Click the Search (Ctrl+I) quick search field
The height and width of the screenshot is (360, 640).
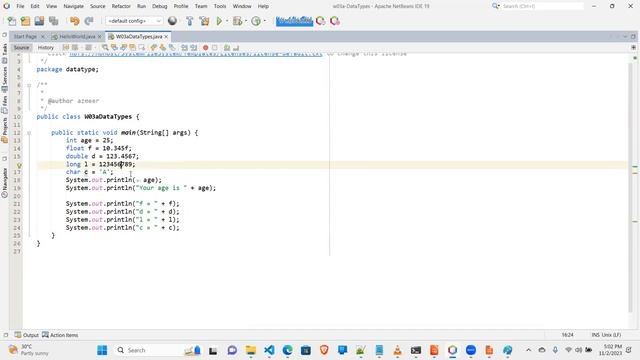click(x=542, y=6)
